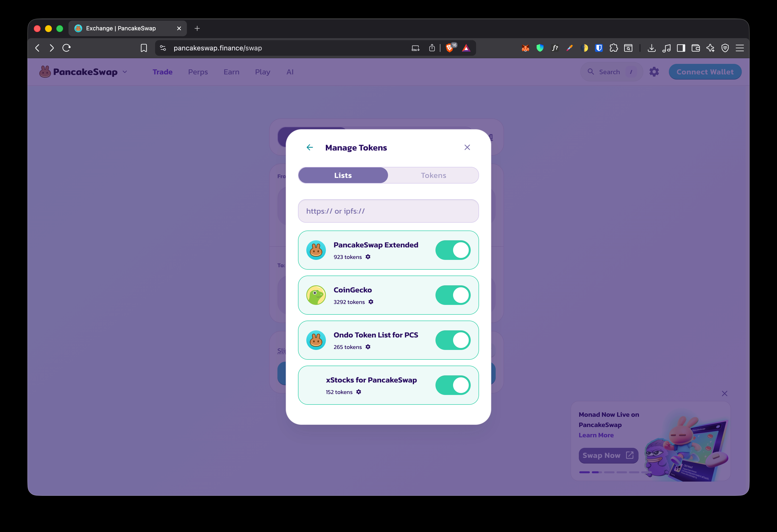Open the music note playlist icon
The image size is (777, 532).
pyautogui.click(x=666, y=48)
